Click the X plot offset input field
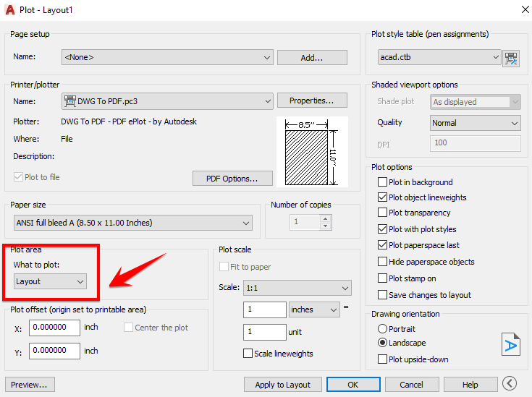532x397 pixels. click(x=54, y=328)
